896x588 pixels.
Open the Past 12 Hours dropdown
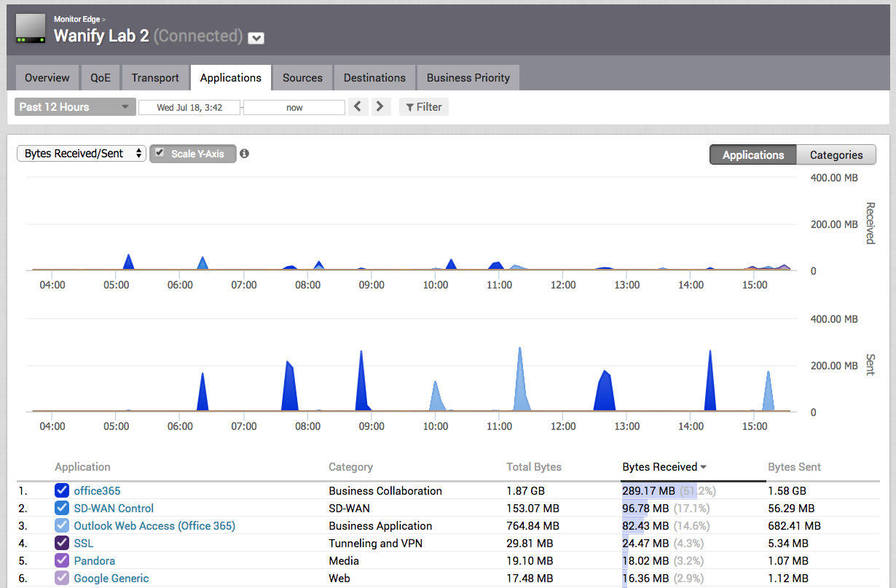click(74, 107)
